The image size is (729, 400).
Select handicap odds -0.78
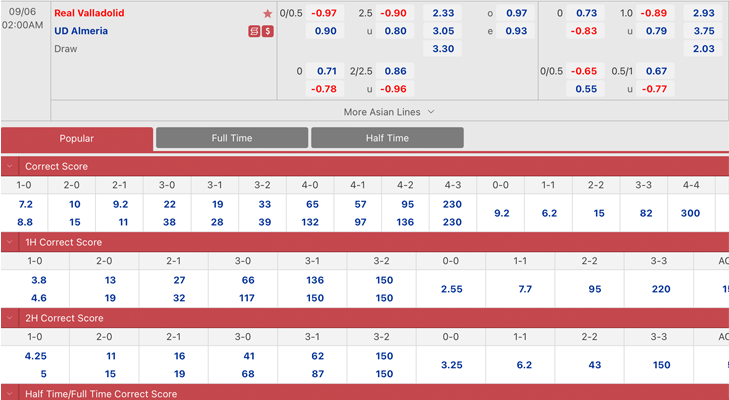pos(325,88)
